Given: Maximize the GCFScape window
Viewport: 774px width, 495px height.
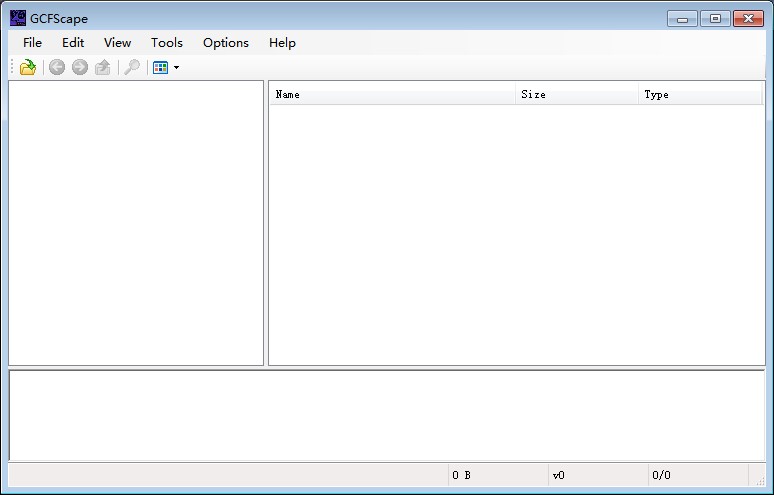Looking at the screenshot, I should pos(715,19).
